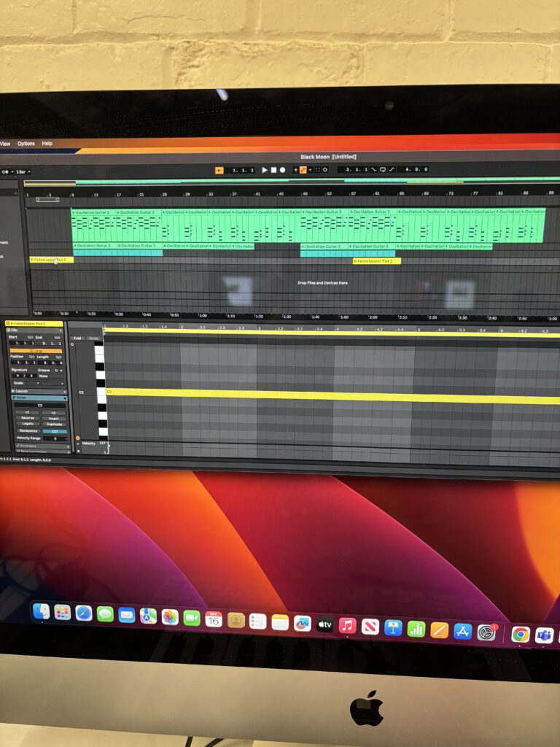Open Safari from the Dock
560x747 pixels.
coord(83,613)
